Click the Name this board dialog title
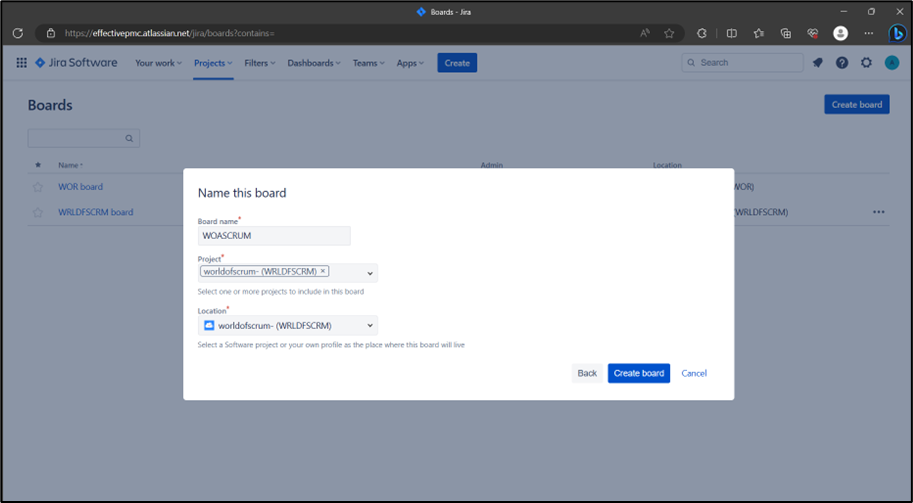The image size is (913, 503). [242, 193]
